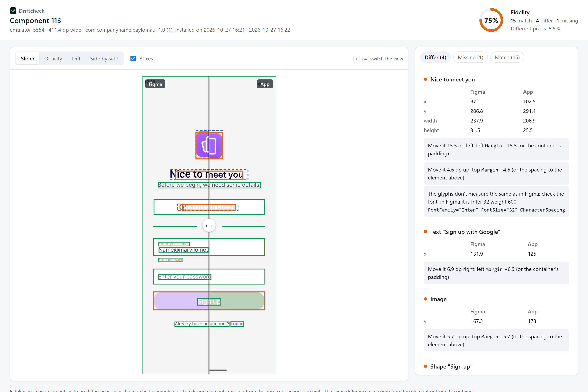Click "Before we begin, we need some details."
The image size is (588, 392).
pyautogui.click(x=209, y=185)
